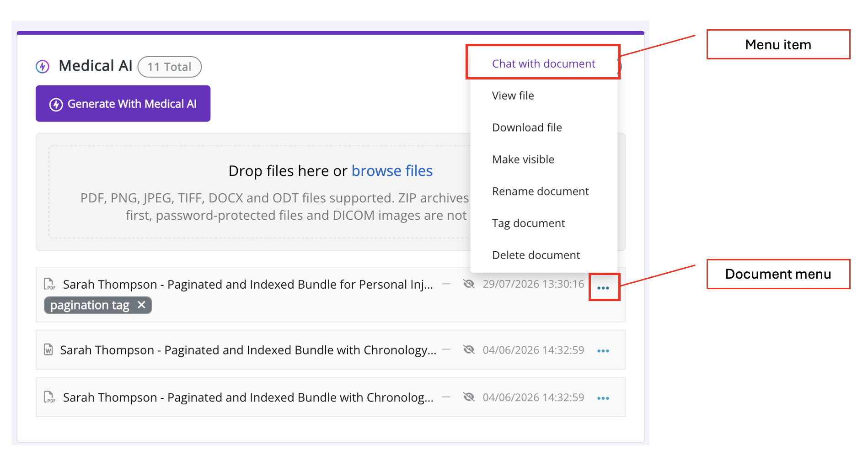The image size is (868, 455).
Task: Click the Medical AI section heading
Action: (96, 66)
